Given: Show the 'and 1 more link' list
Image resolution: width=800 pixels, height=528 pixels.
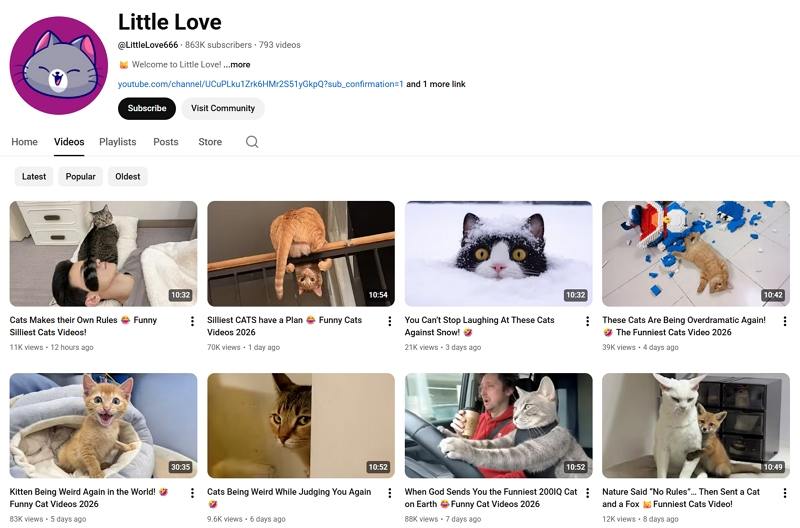Looking at the screenshot, I should (x=436, y=84).
